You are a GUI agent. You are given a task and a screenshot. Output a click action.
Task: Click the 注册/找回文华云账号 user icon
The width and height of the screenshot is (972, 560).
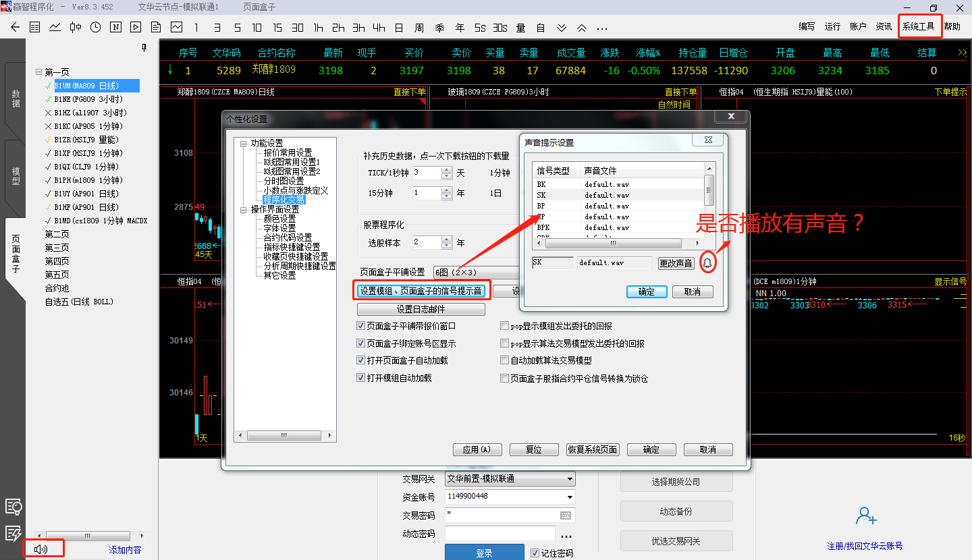click(865, 517)
